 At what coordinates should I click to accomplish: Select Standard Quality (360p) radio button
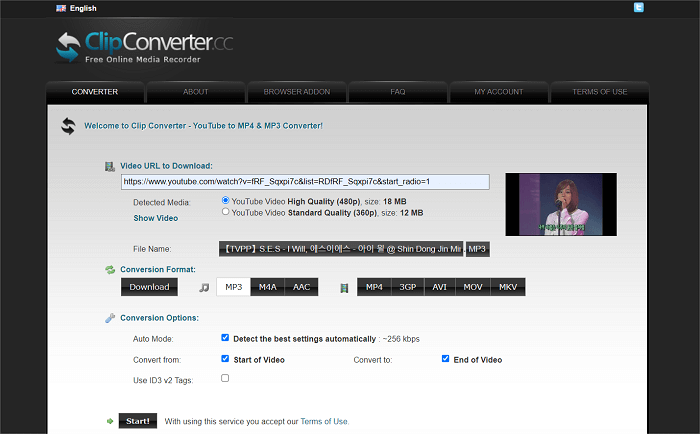click(225, 212)
